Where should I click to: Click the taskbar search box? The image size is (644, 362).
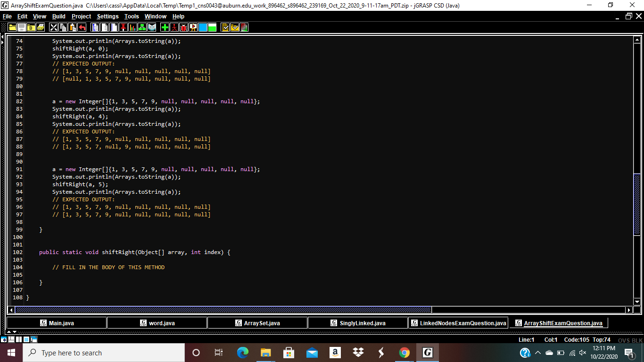[104, 353]
